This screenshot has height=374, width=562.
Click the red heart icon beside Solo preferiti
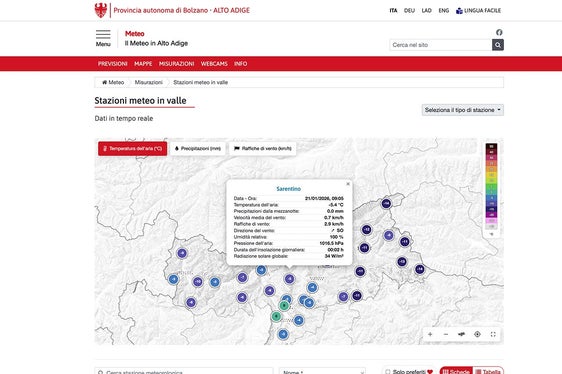tap(430, 371)
